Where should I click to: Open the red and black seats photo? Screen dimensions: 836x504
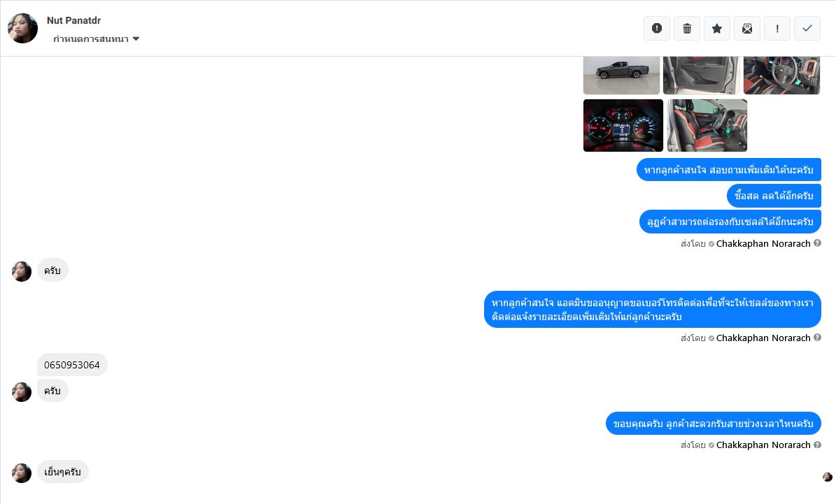[707, 125]
